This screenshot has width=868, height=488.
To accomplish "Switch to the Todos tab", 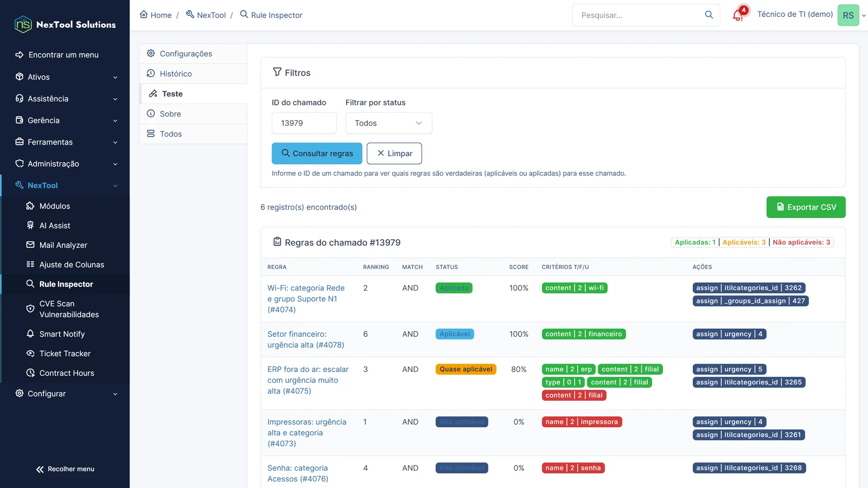I will [x=193, y=134].
